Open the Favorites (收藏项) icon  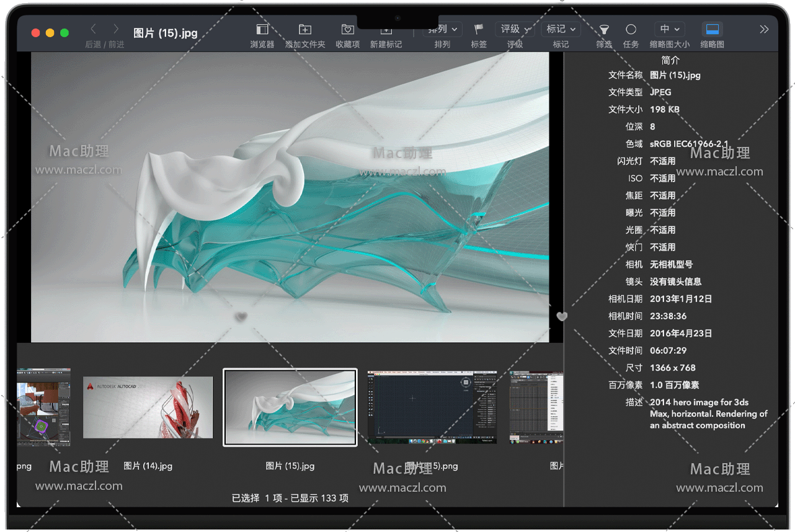[347, 30]
